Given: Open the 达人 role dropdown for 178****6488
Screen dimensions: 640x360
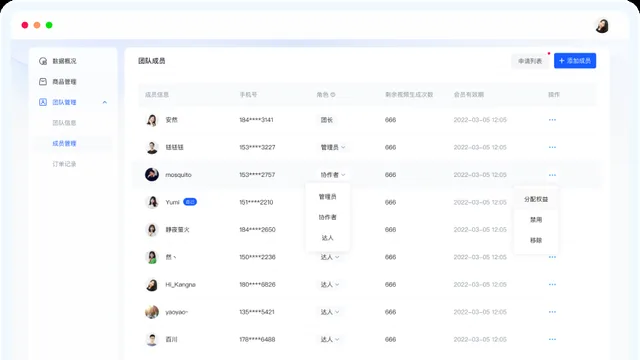Looking at the screenshot, I should point(330,339).
